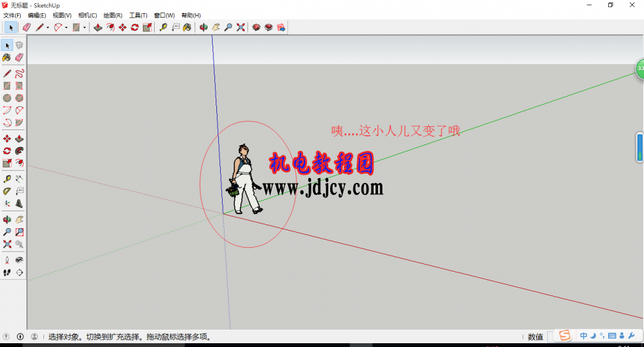Activate the Orbit tool in the top toolbar
The width and height of the screenshot is (644, 347).
[203, 28]
